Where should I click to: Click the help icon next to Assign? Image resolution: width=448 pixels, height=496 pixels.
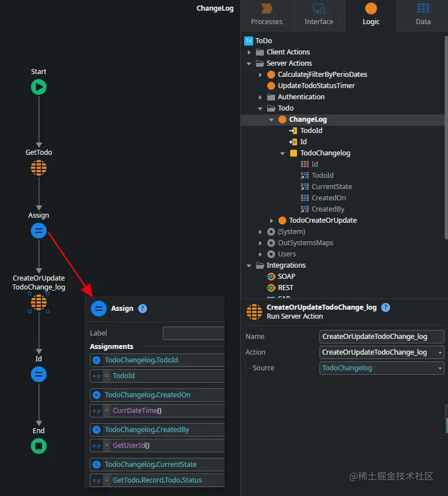pos(143,309)
